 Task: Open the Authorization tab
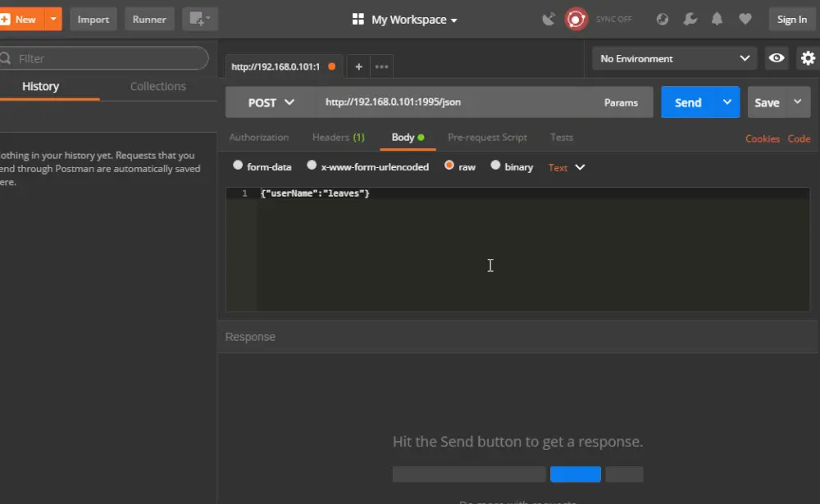[x=259, y=138]
